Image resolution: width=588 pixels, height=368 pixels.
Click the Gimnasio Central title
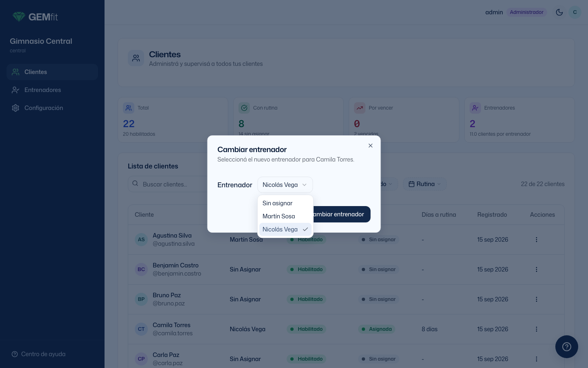point(41,41)
